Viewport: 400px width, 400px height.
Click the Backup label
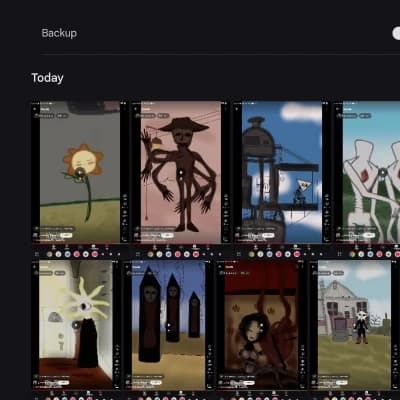point(59,33)
